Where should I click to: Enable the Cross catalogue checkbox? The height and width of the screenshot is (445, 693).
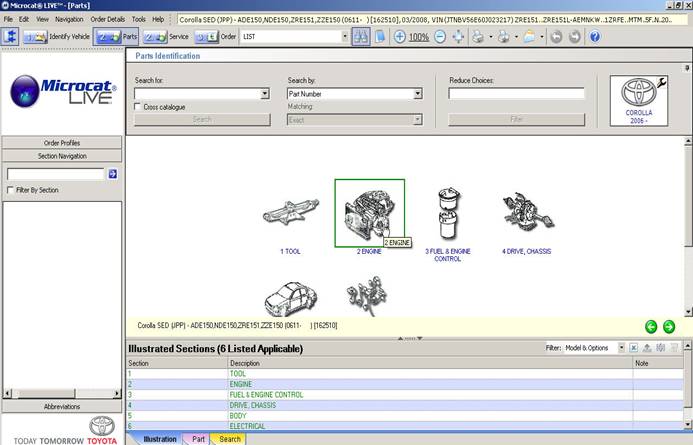[x=137, y=106]
